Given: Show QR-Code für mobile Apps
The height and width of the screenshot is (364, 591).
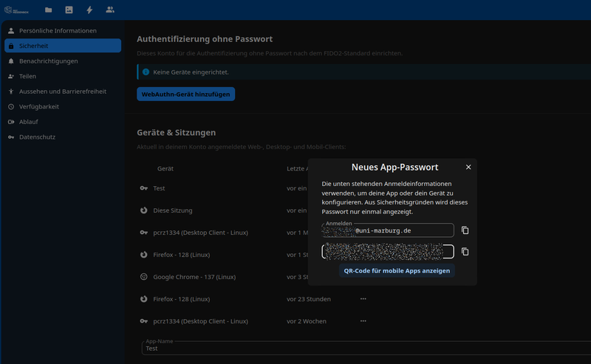Looking at the screenshot, I should (x=397, y=270).
